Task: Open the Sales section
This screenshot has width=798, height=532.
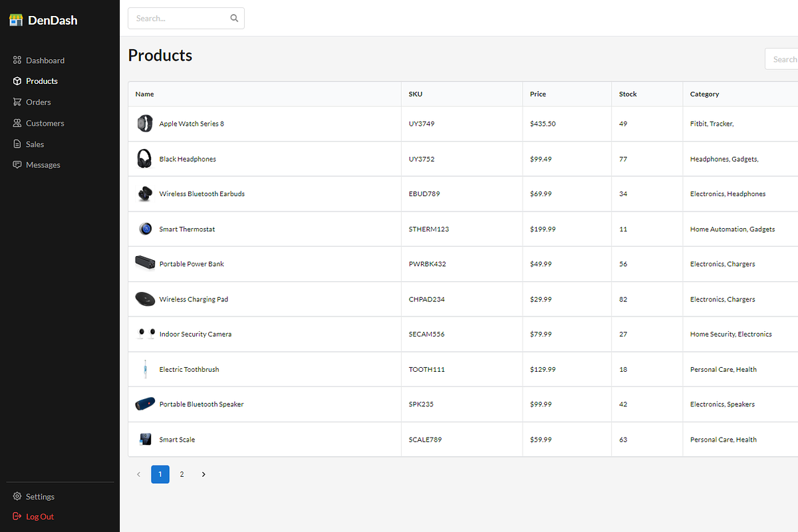Action: coord(35,144)
